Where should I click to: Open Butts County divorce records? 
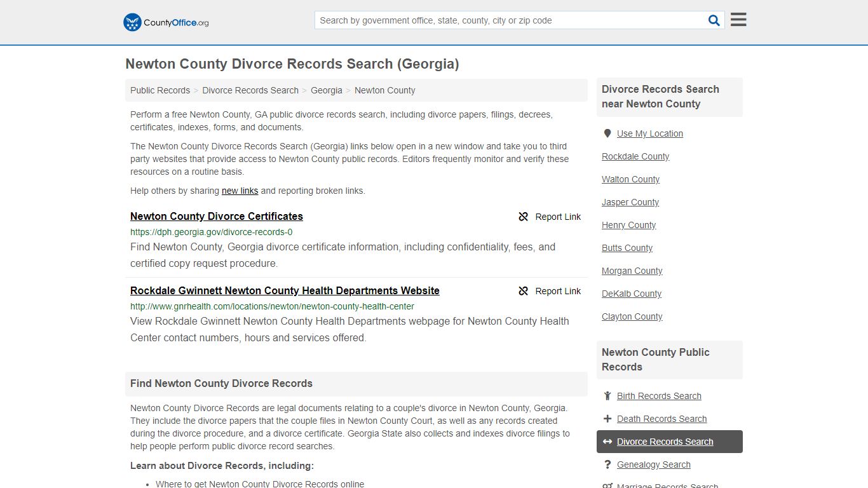click(x=627, y=248)
